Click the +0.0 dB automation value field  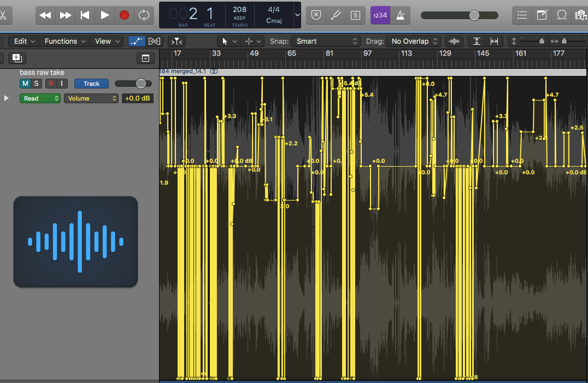click(137, 98)
